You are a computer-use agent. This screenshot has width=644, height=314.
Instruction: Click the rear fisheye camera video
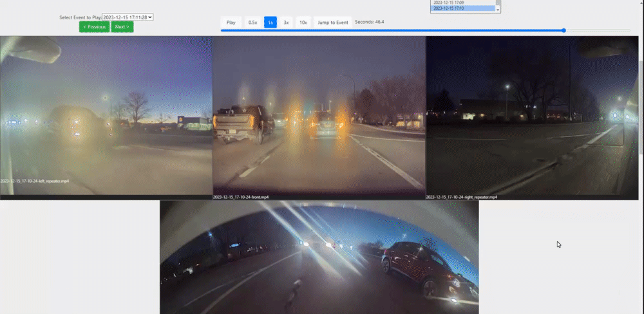(319, 257)
